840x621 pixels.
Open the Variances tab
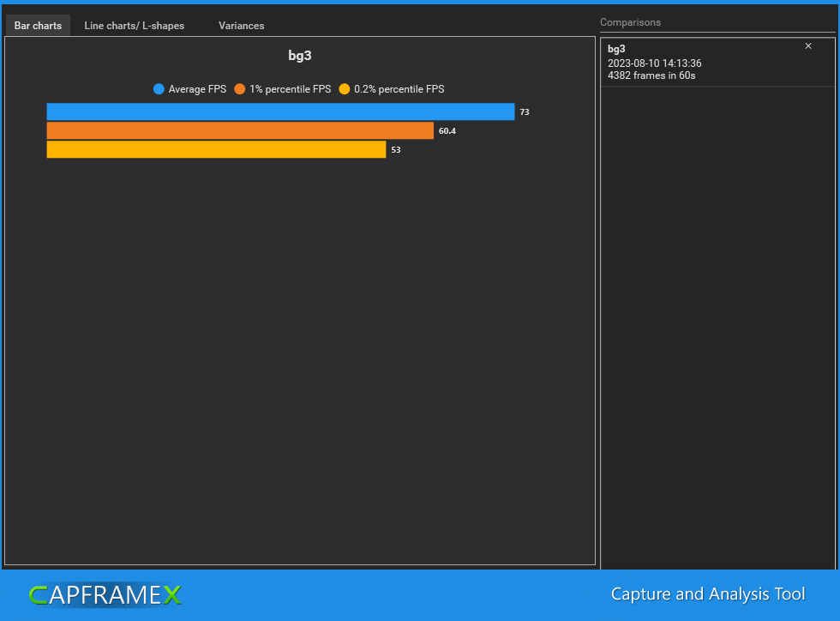point(241,25)
